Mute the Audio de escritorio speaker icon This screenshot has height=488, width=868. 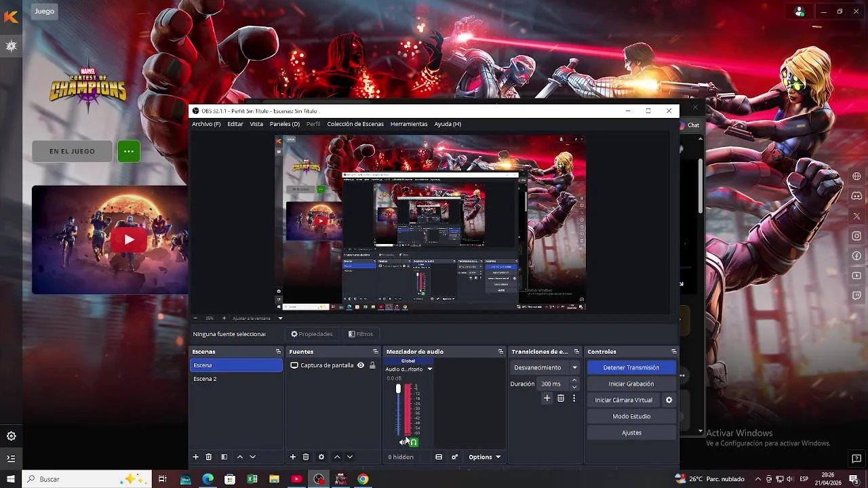pos(403,442)
